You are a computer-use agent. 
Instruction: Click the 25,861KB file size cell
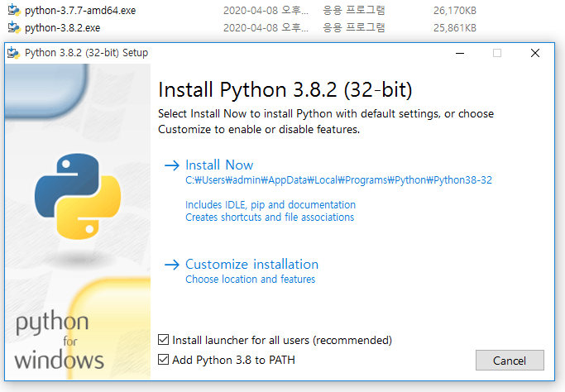point(455,28)
